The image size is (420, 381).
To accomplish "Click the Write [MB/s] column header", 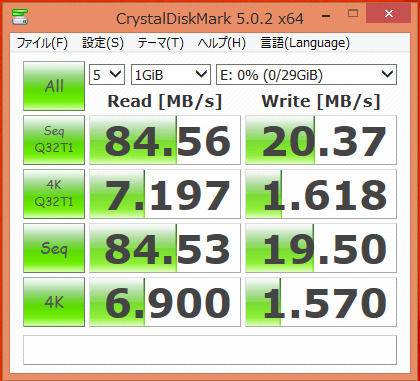I will point(321,101).
